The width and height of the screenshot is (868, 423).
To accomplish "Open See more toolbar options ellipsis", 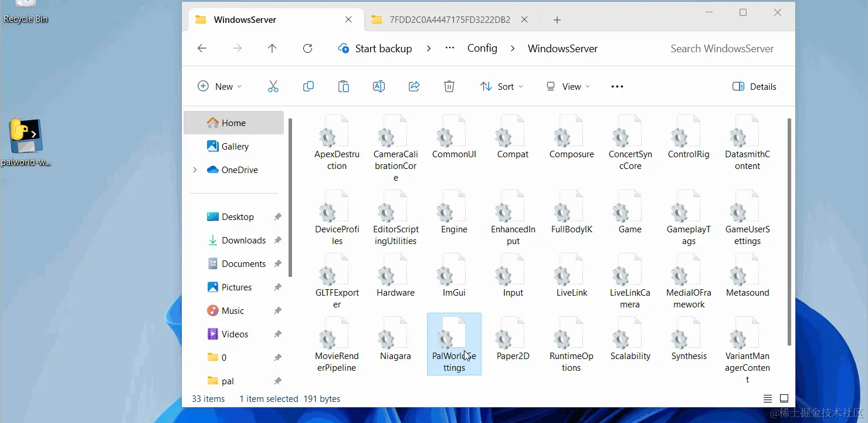I will [x=617, y=86].
